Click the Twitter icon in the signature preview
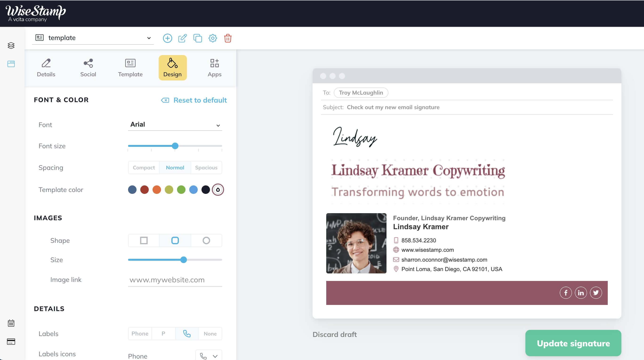 (x=596, y=292)
